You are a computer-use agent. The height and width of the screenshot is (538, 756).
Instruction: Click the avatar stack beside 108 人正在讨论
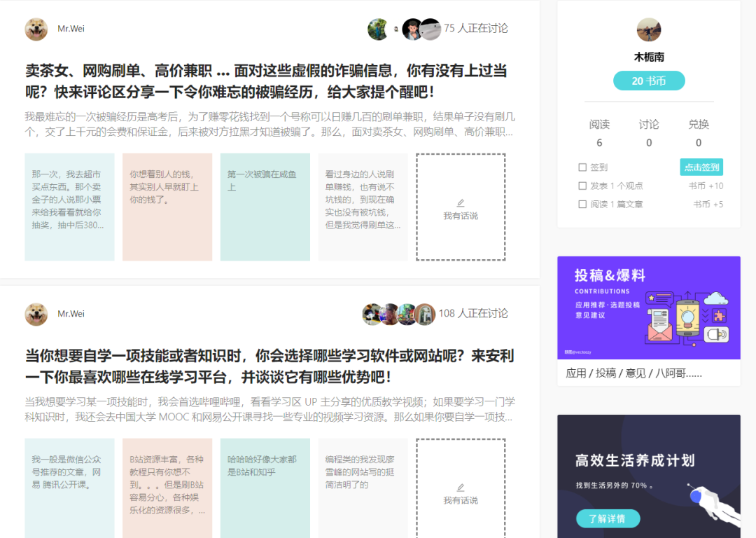click(399, 313)
